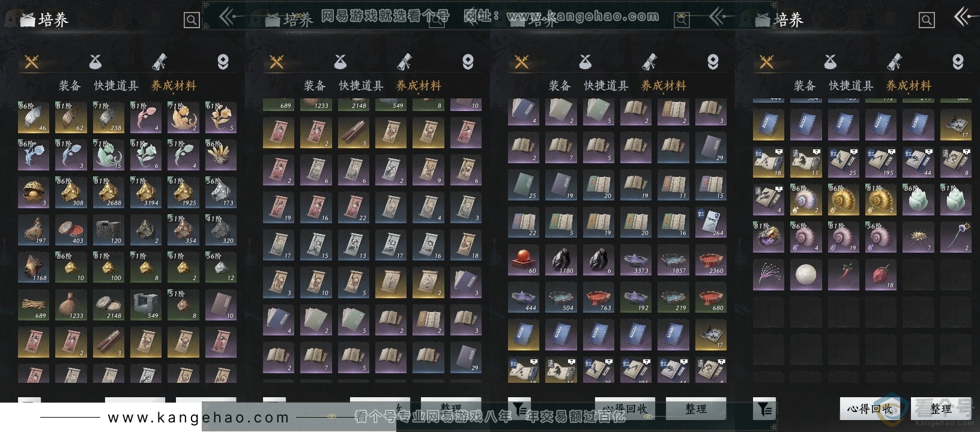Viewport: 980px width, 432px height.
Task: Open the filter icon in third panel
Action: pyautogui.click(x=519, y=408)
